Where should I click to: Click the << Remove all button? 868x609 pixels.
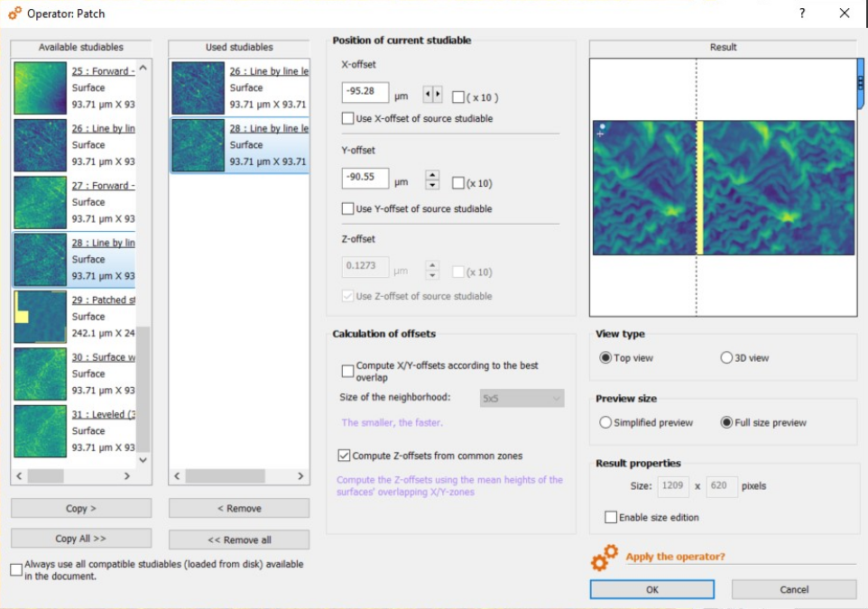point(239,540)
